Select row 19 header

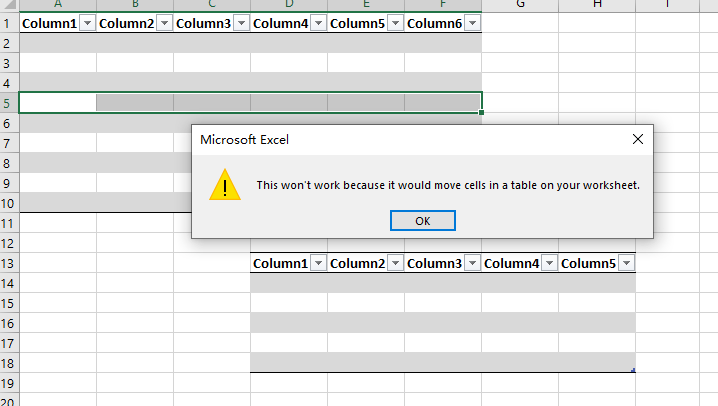click(9, 383)
